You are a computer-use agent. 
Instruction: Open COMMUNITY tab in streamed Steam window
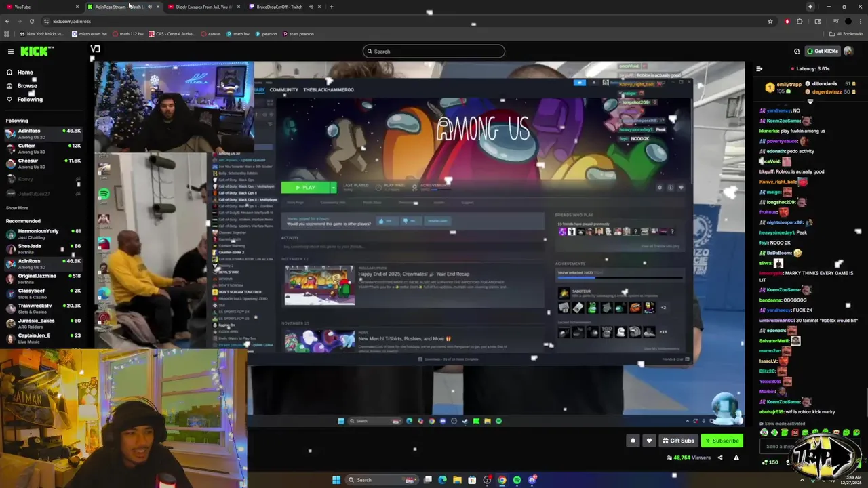283,89
